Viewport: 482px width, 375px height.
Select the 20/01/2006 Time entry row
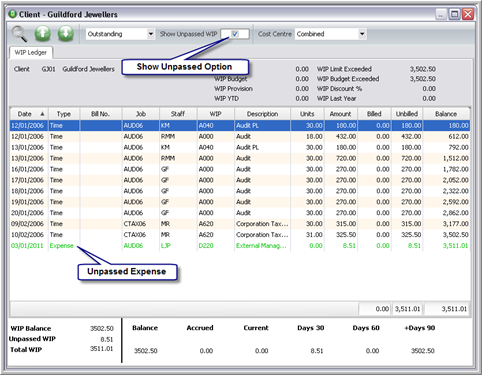pos(240,213)
